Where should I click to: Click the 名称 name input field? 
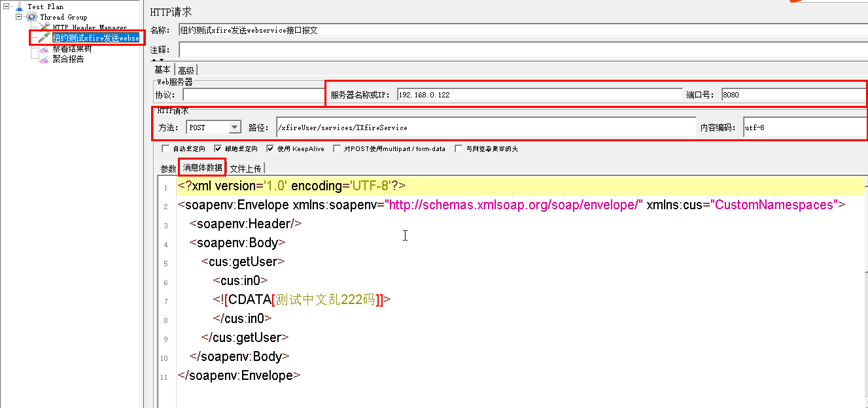coord(523,30)
